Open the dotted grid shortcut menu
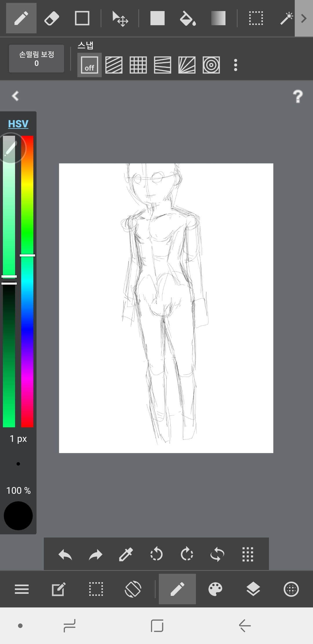Image resolution: width=313 pixels, height=644 pixels. [x=248, y=554]
